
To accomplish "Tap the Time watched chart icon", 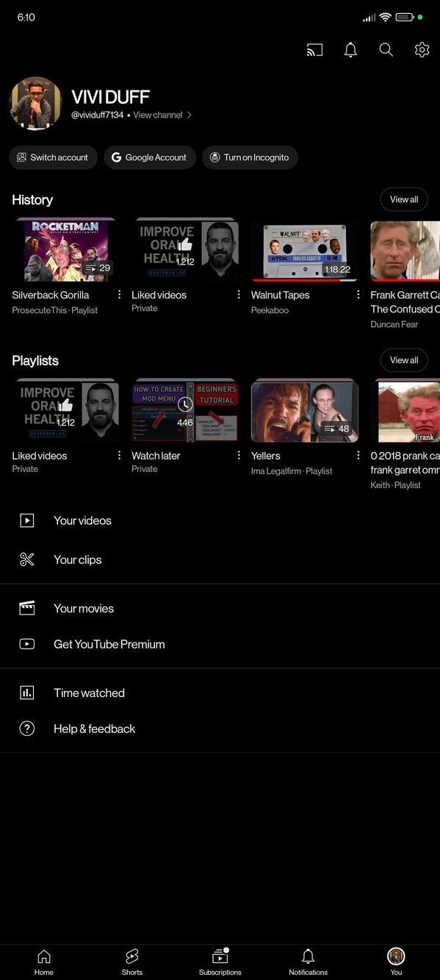I will tap(27, 693).
